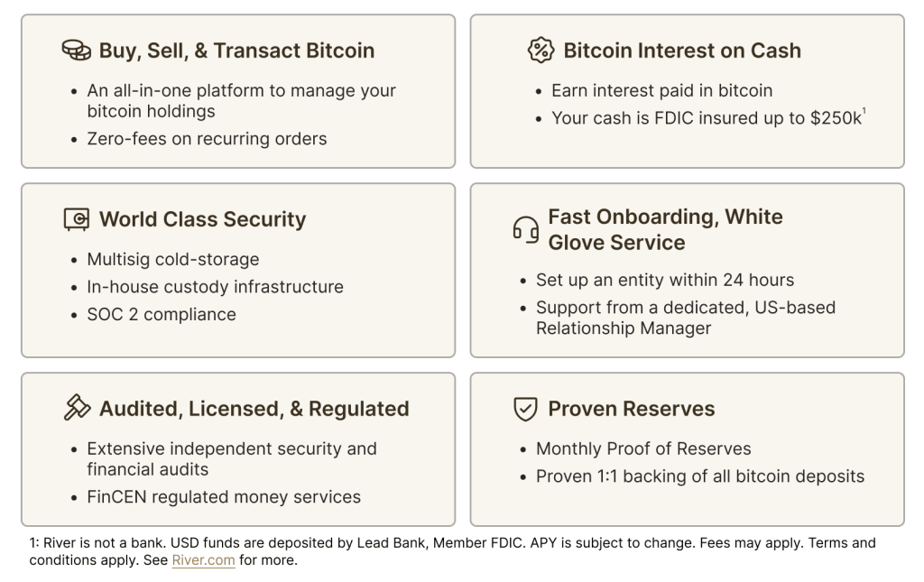
Task: Click the shield checkmark icon for Proven Reserves
Action: click(x=525, y=409)
